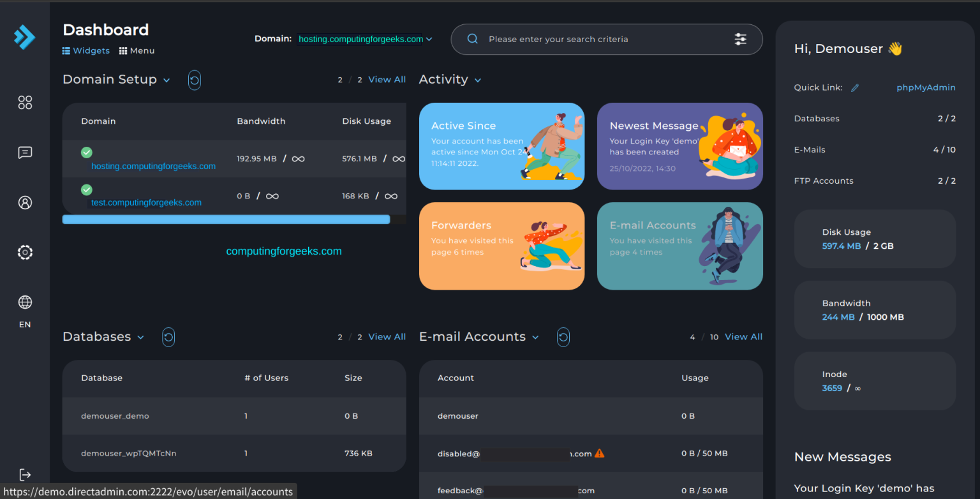This screenshot has height=499, width=980.
Task: Open phpMyAdmin from the Quick Link
Action: (x=926, y=87)
